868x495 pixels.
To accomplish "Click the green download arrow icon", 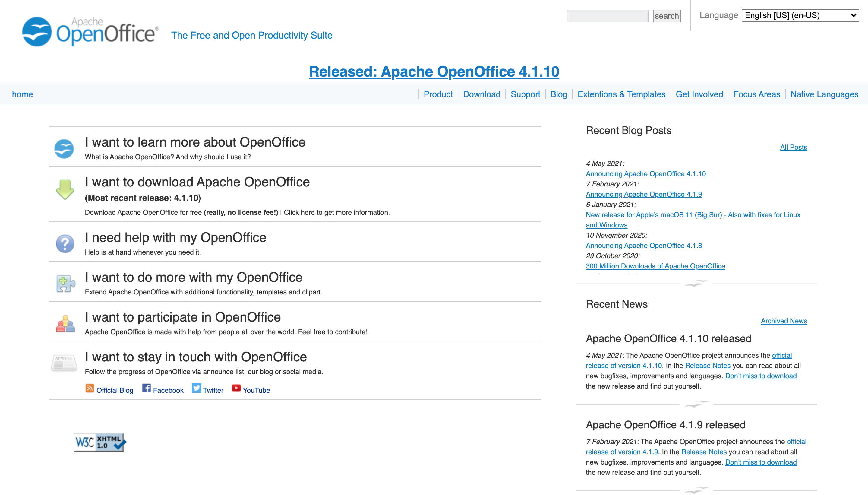I will (65, 189).
